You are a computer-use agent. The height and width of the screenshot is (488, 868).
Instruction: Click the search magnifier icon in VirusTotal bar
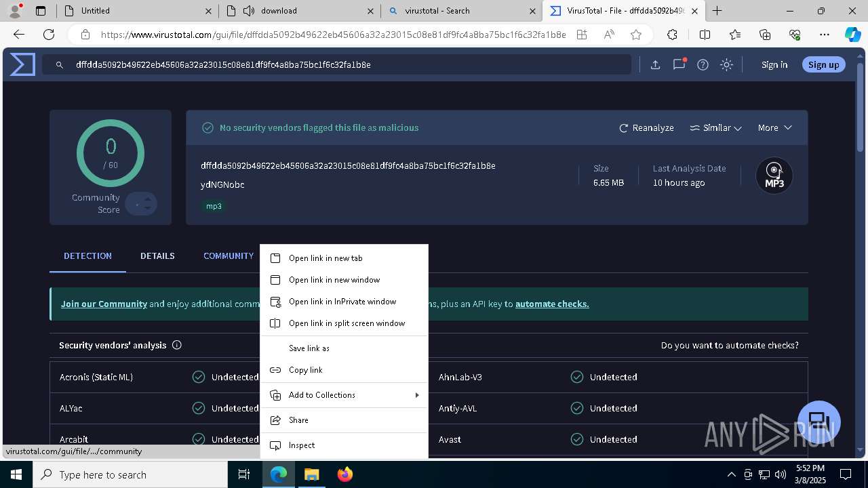click(60, 65)
